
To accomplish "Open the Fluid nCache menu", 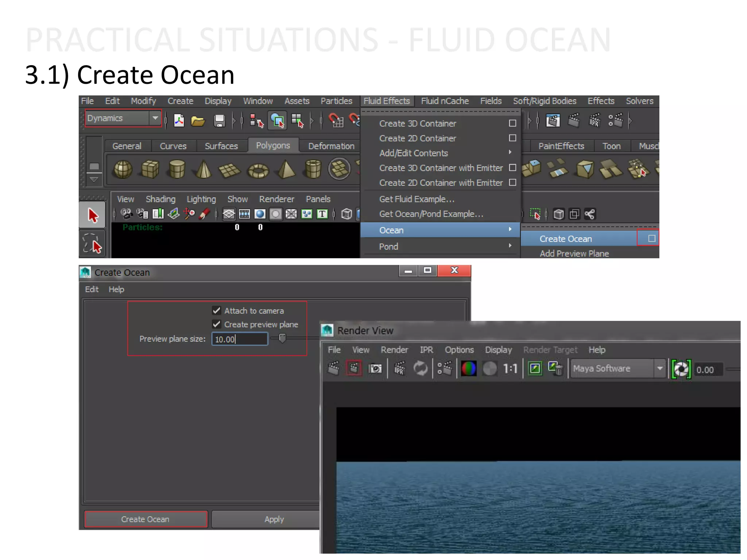I will [445, 101].
